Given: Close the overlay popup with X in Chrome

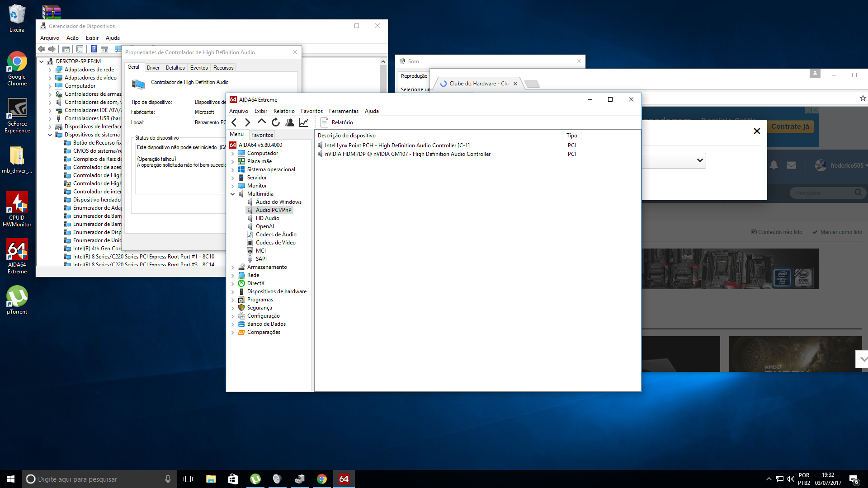Looking at the screenshot, I should point(757,131).
